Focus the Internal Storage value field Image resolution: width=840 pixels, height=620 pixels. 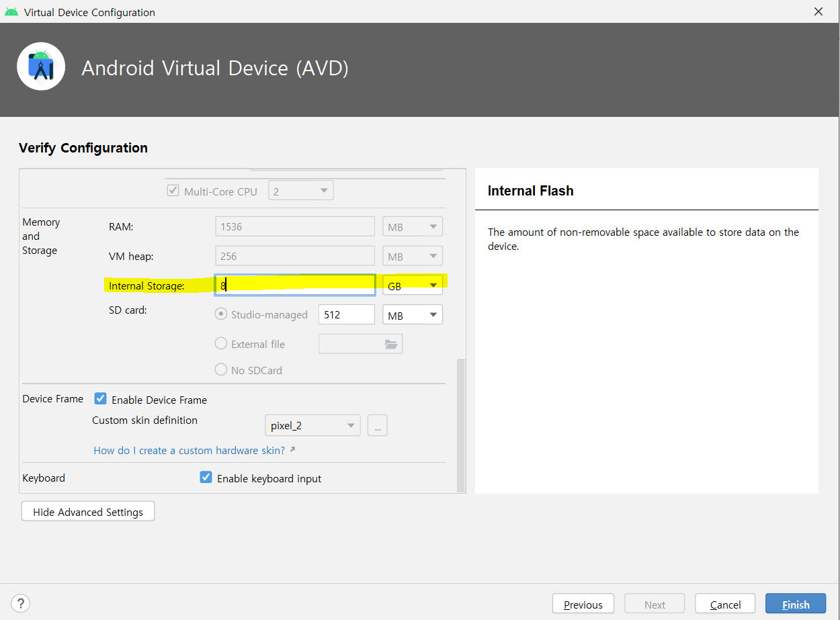click(x=295, y=285)
